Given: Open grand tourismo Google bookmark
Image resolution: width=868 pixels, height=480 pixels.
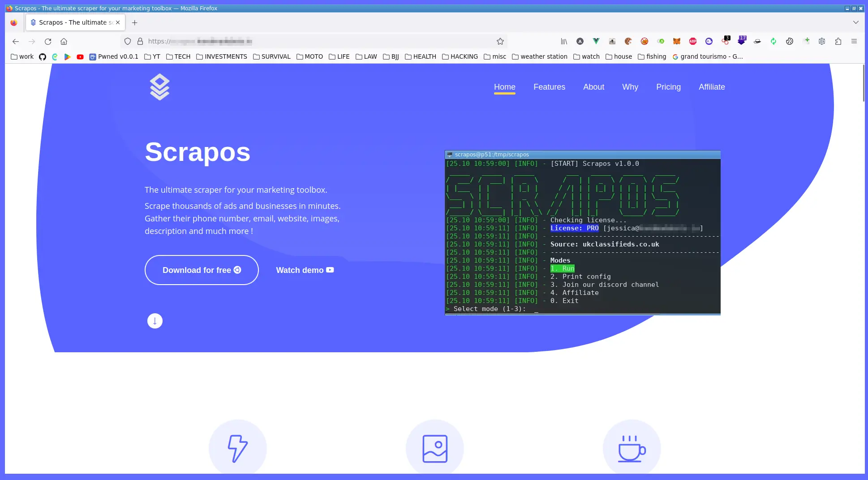Looking at the screenshot, I should tap(707, 56).
